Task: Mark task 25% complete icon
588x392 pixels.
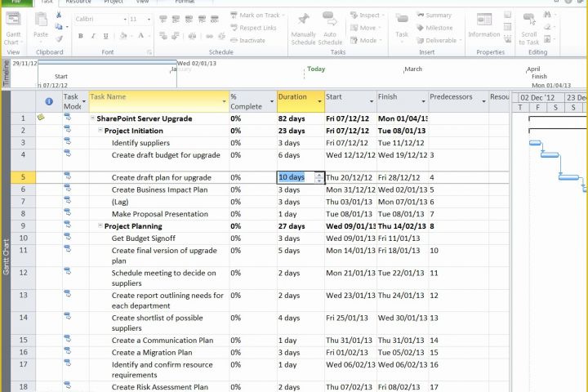Action: [176, 19]
